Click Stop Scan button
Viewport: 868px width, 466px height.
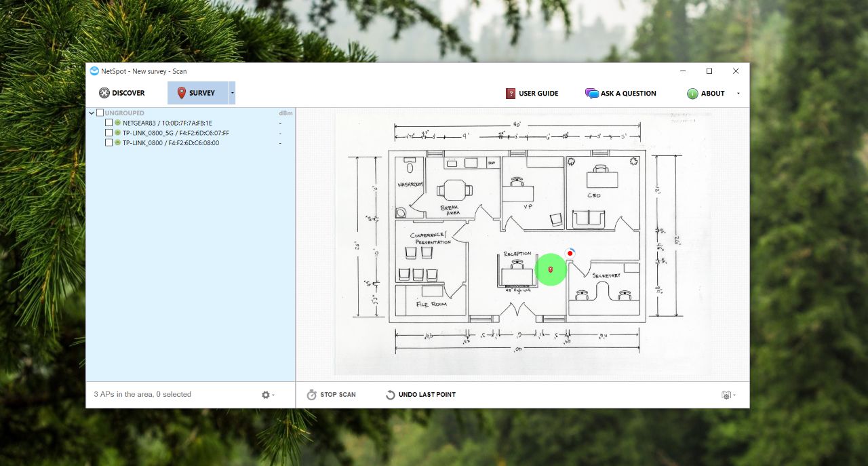coord(331,395)
